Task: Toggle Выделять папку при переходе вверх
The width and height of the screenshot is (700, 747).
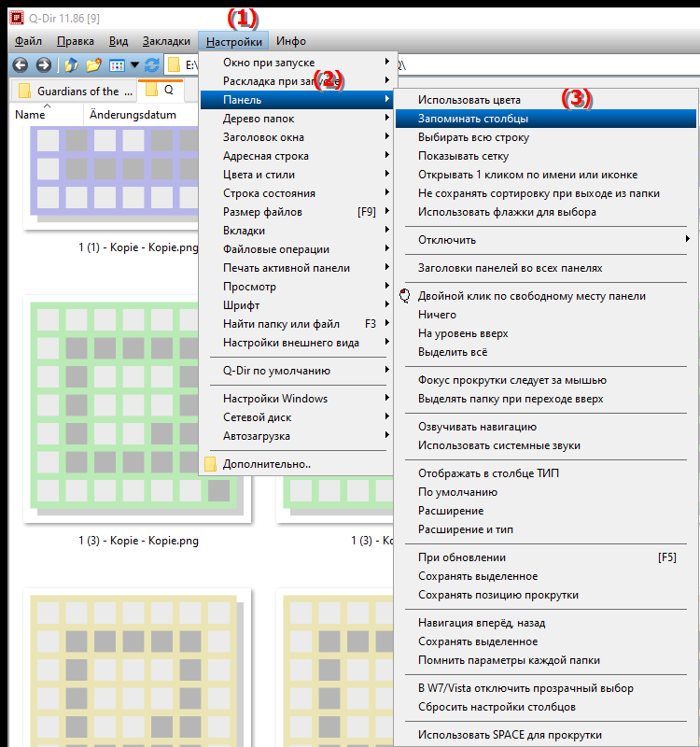Action: click(546, 399)
